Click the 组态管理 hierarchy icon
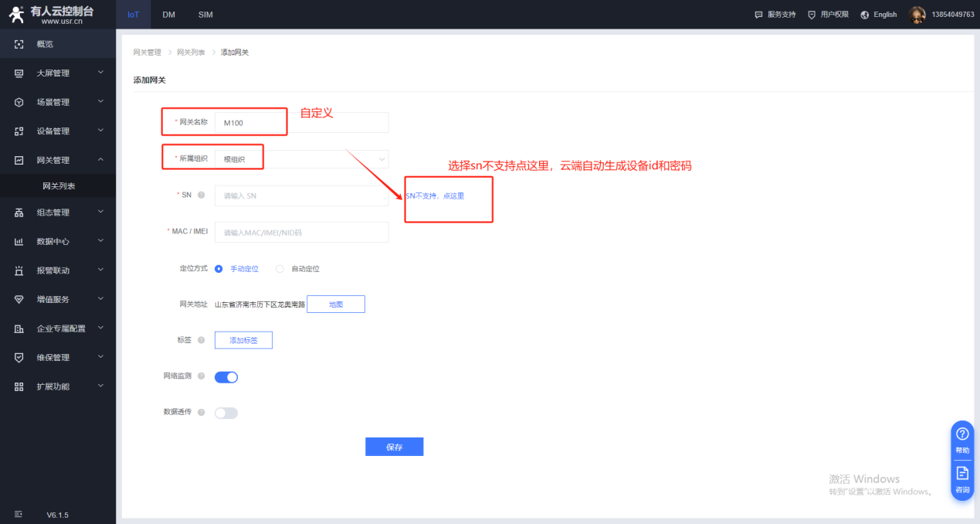Screen dimensions: 980x524 tap(19, 213)
